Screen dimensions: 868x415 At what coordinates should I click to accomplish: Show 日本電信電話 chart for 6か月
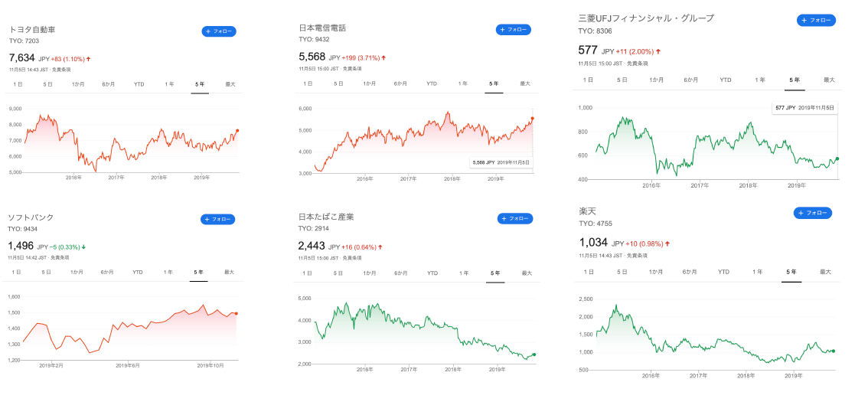pyautogui.click(x=400, y=83)
